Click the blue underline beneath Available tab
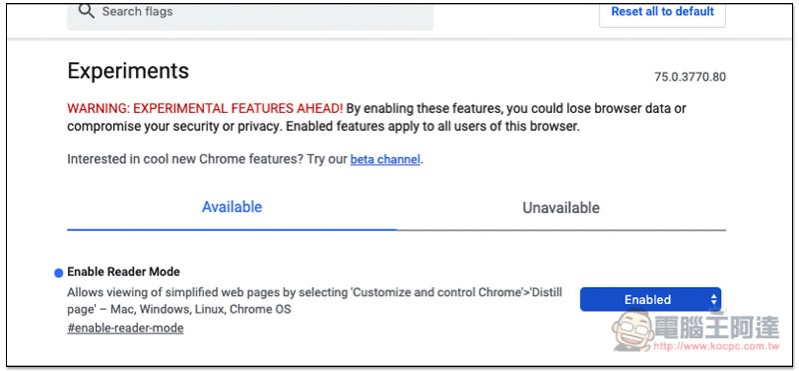Screen dimensions: 799x371 [232, 229]
